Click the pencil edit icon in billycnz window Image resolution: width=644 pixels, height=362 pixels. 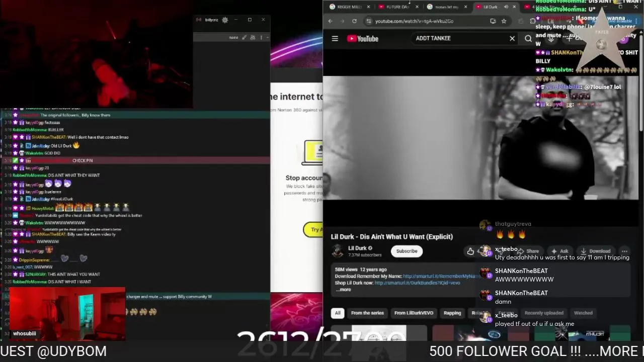244,37
